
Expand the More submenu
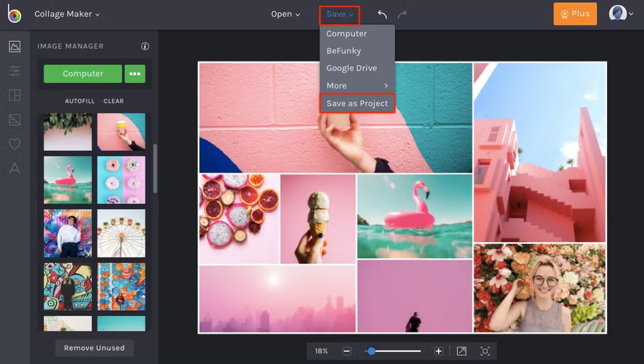357,85
